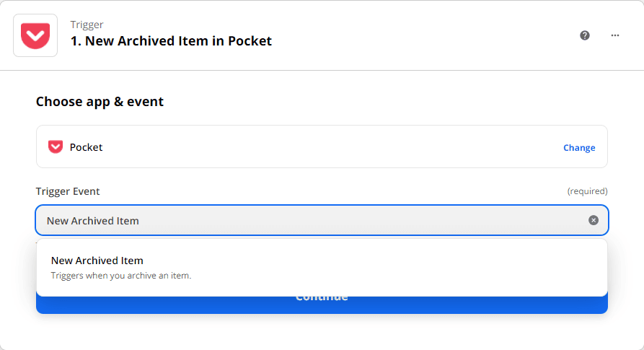The image size is (644, 350).
Task: Click the Pocket app name text
Action: [x=86, y=147]
